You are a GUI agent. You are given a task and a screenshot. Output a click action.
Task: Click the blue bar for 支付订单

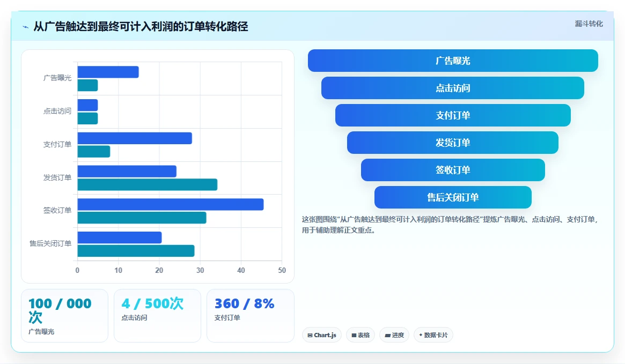135,138
